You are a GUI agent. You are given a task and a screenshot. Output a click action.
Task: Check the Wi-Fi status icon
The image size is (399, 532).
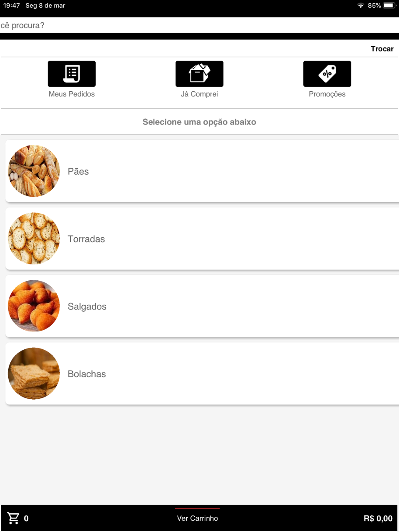361,6
